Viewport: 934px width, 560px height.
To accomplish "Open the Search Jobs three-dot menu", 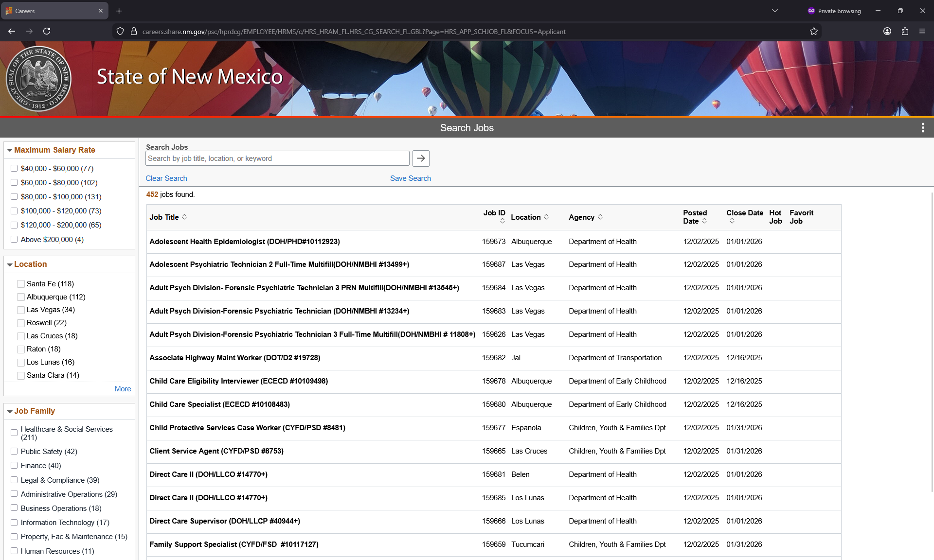I will [922, 127].
